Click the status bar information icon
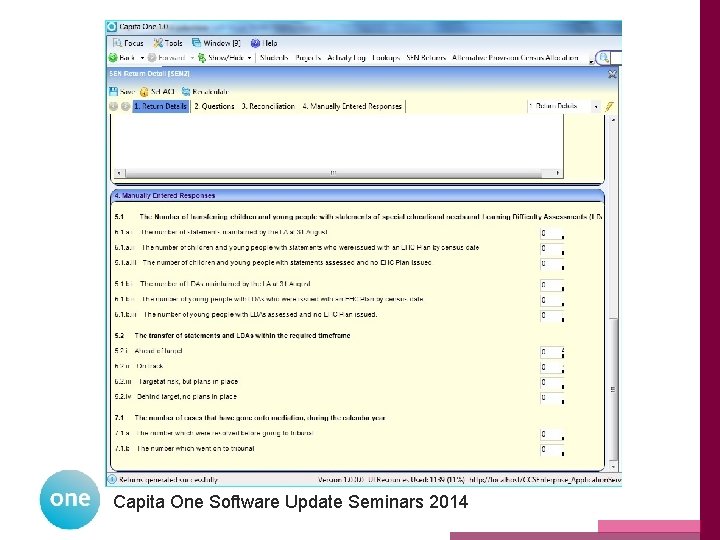720x540 pixels. [112, 479]
